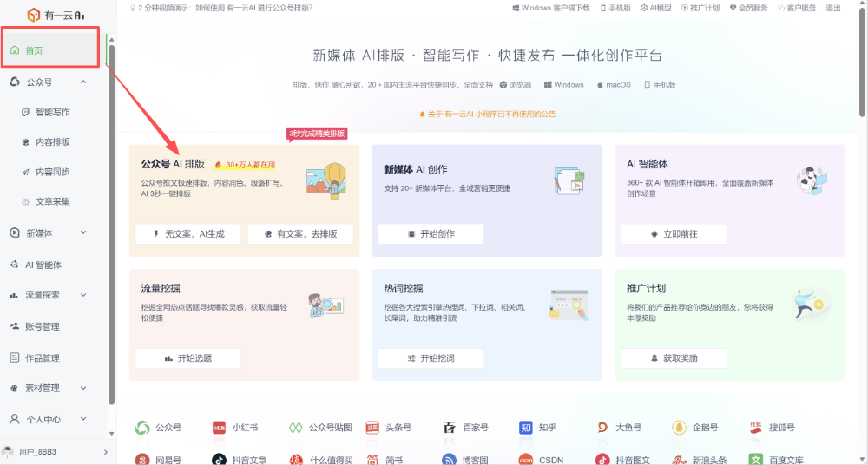Open 会员服务 in the top bar
This screenshot has width=868, height=465.
[748, 8]
